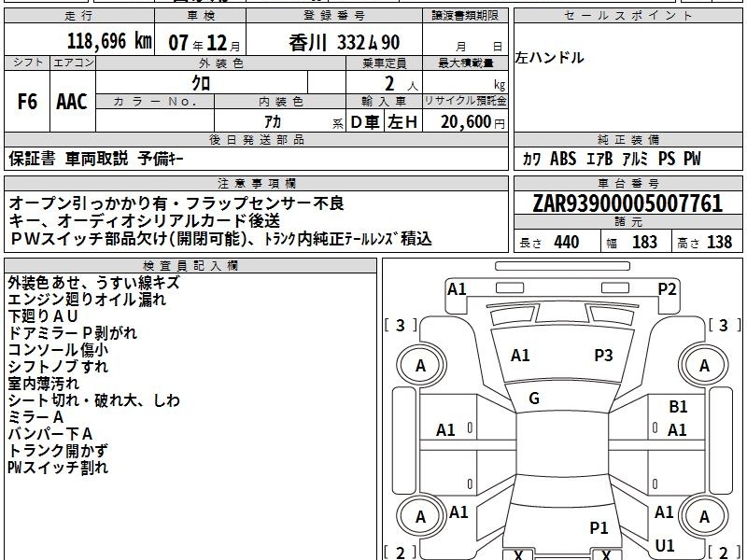Image resolution: width=747 pixels, height=560 pixels.
Task: Select the P3 mark on the hood
Action: click(x=603, y=356)
